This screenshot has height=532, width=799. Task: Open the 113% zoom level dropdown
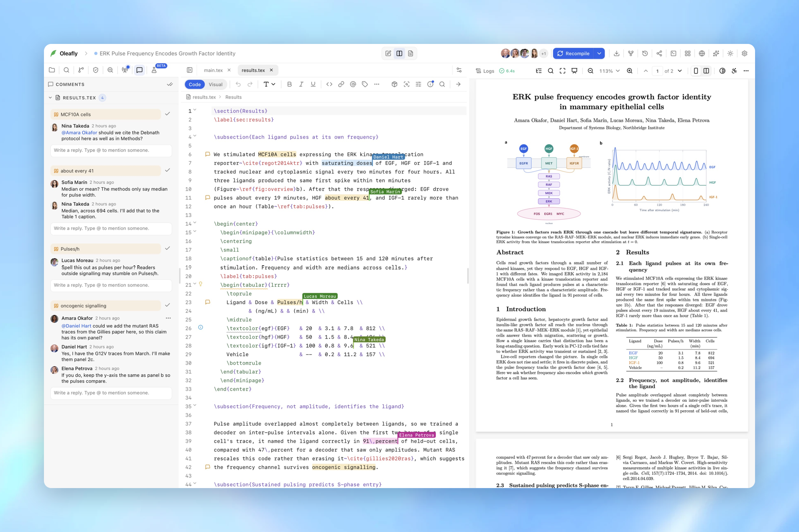[609, 71]
